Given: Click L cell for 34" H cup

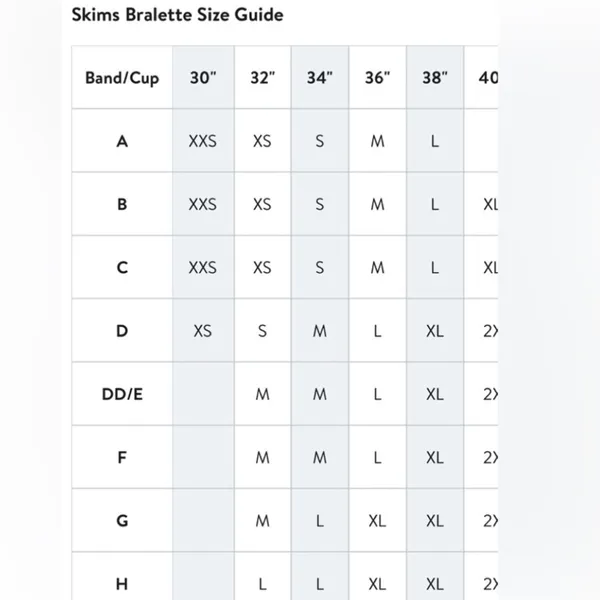Looking at the screenshot, I should (x=320, y=583).
